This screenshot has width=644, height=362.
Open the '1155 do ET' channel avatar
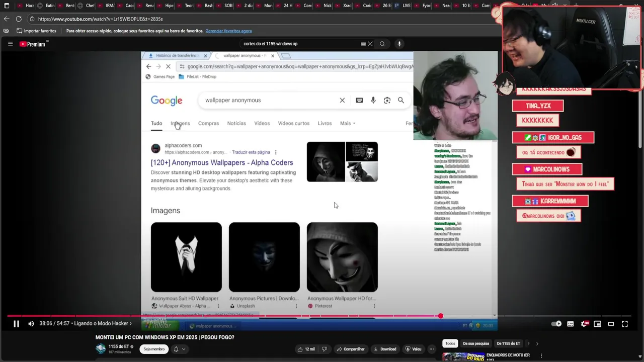point(101,349)
